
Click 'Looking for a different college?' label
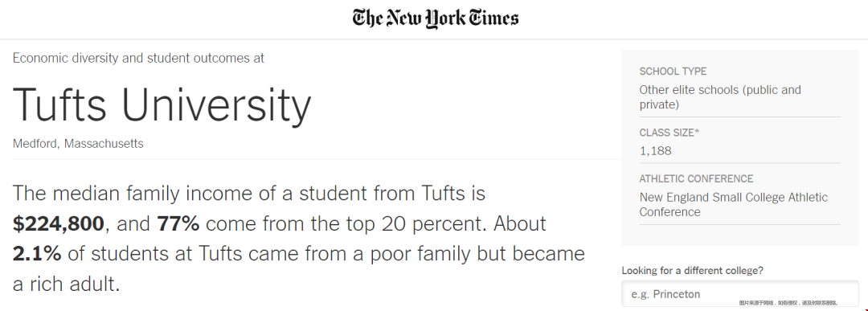pos(693,271)
